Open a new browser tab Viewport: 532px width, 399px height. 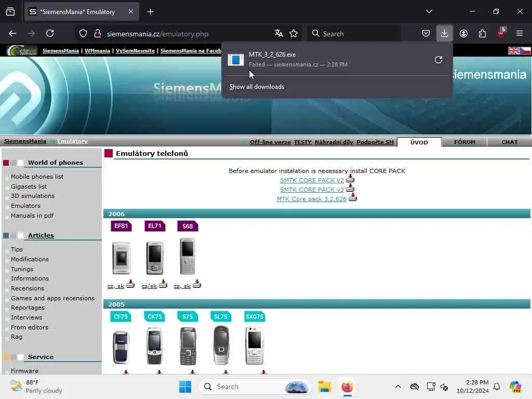pyautogui.click(x=150, y=12)
